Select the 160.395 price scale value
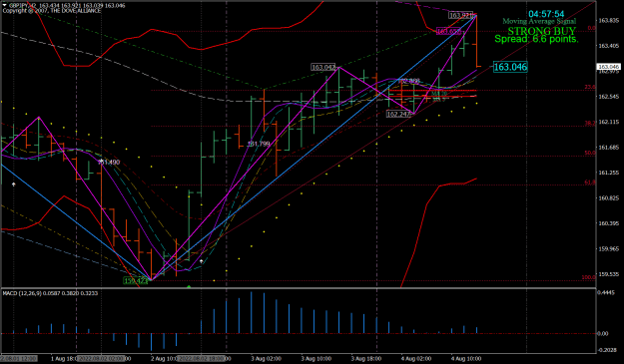Viewport: 624px width, 364px height. [x=608, y=223]
